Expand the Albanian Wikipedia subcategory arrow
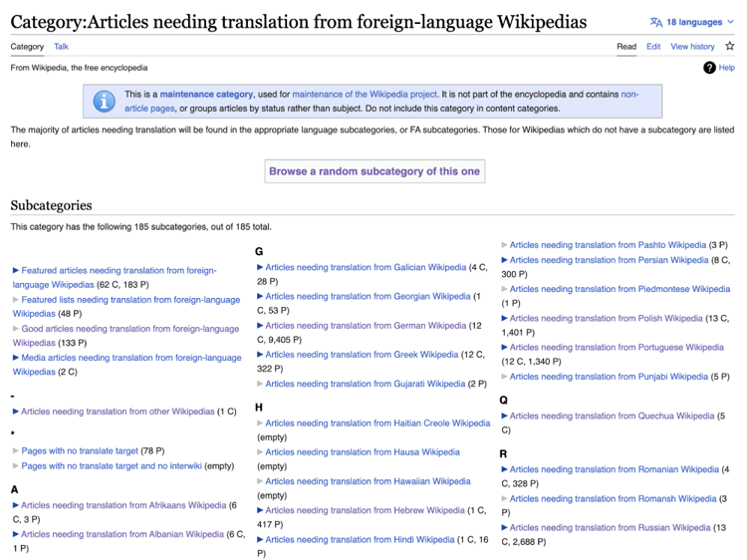The height and width of the screenshot is (560, 747). click(15, 534)
